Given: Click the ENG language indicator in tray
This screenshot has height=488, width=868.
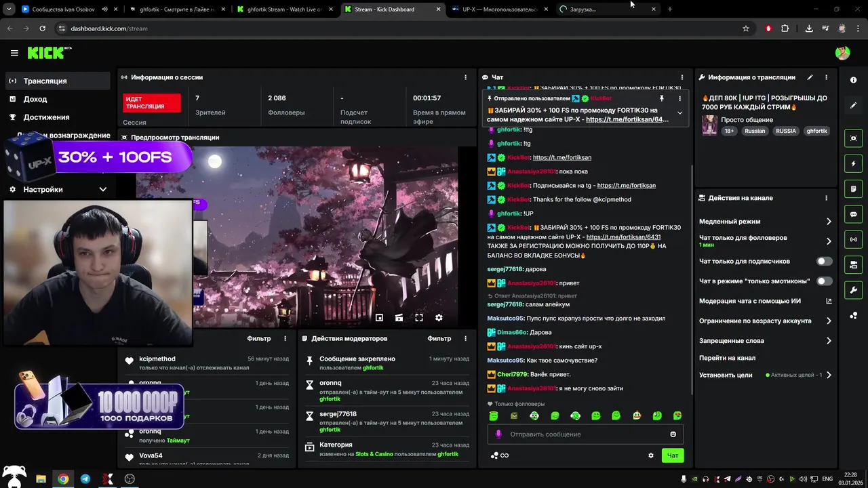Looking at the screenshot, I should tap(827, 479).
